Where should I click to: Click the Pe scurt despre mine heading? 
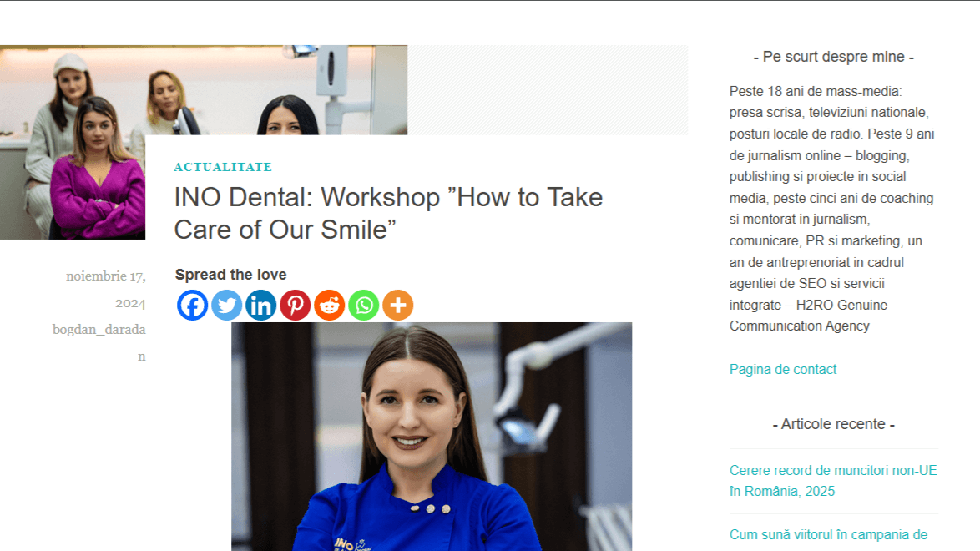834,57
